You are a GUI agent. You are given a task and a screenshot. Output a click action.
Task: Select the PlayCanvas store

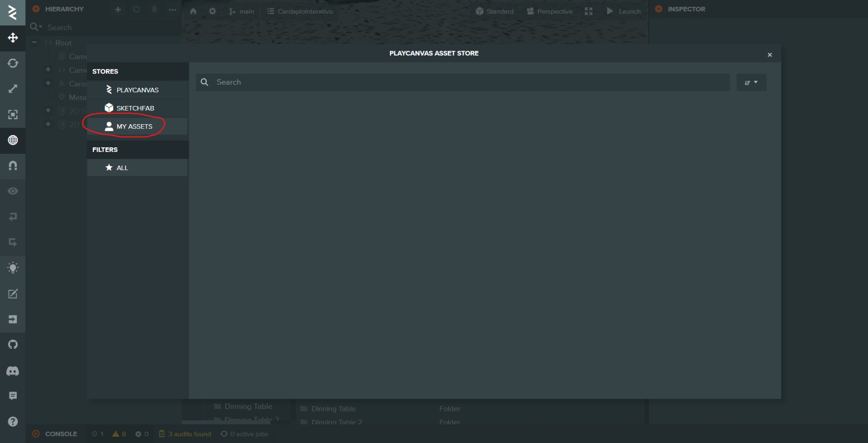tap(137, 90)
